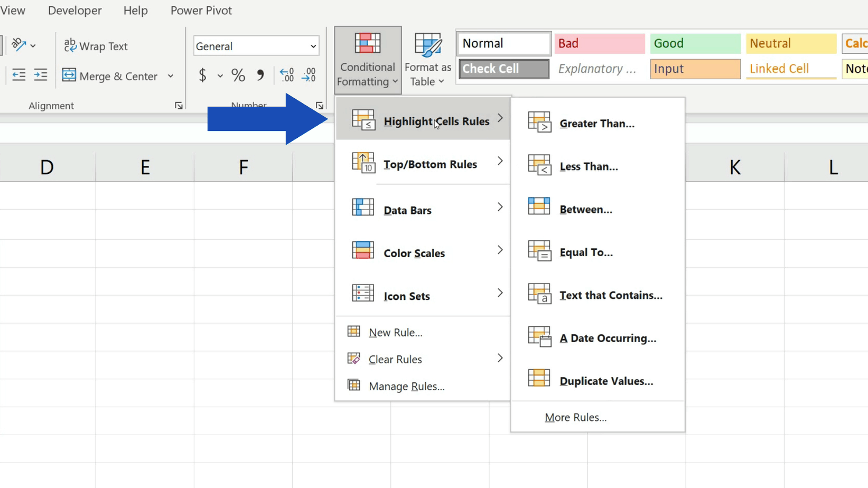Toggle Merge & Center

point(110,76)
